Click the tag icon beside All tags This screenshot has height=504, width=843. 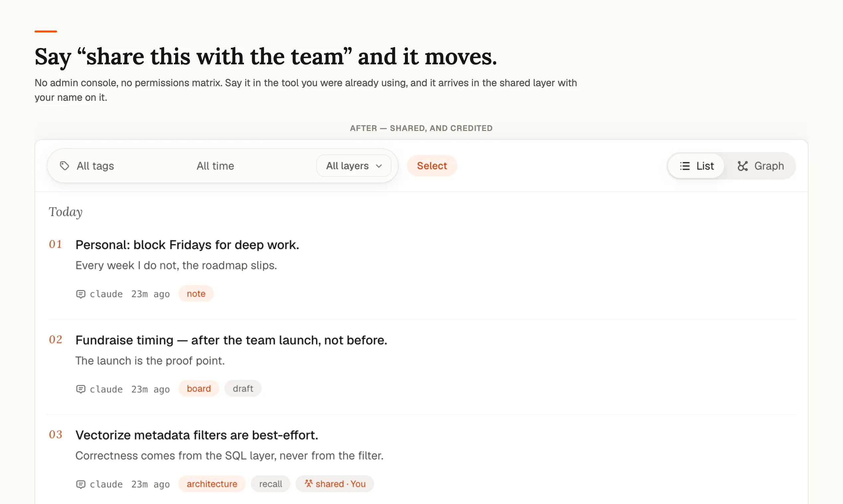64,166
